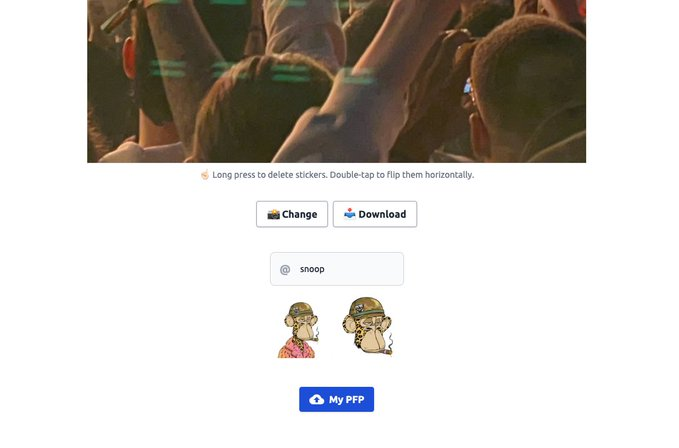Upload a sticker with the My PFP button

click(x=336, y=400)
